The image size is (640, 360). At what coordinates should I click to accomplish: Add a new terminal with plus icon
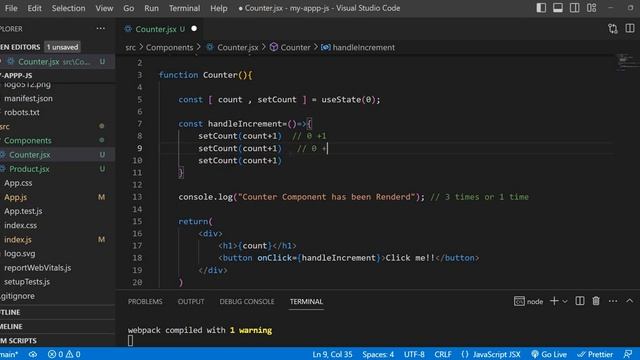point(554,301)
